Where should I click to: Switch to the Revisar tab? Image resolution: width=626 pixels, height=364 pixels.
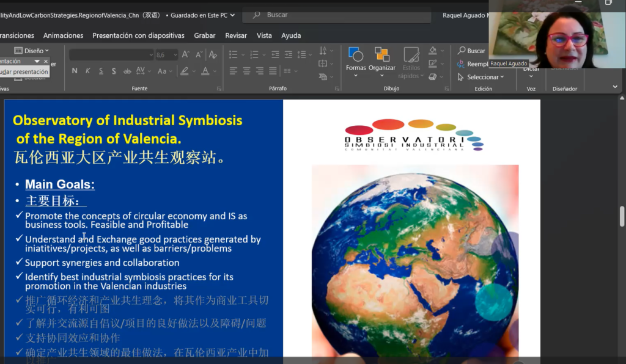236,35
